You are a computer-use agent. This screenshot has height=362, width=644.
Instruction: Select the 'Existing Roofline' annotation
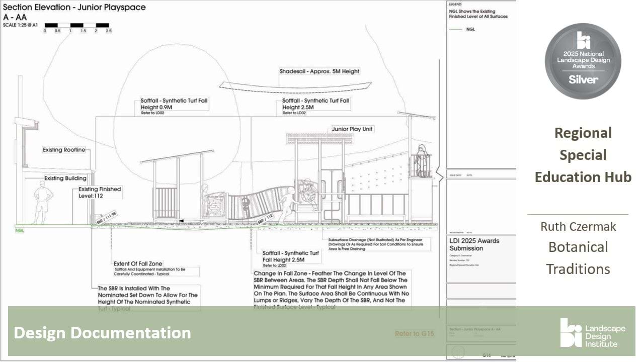(x=64, y=150)
